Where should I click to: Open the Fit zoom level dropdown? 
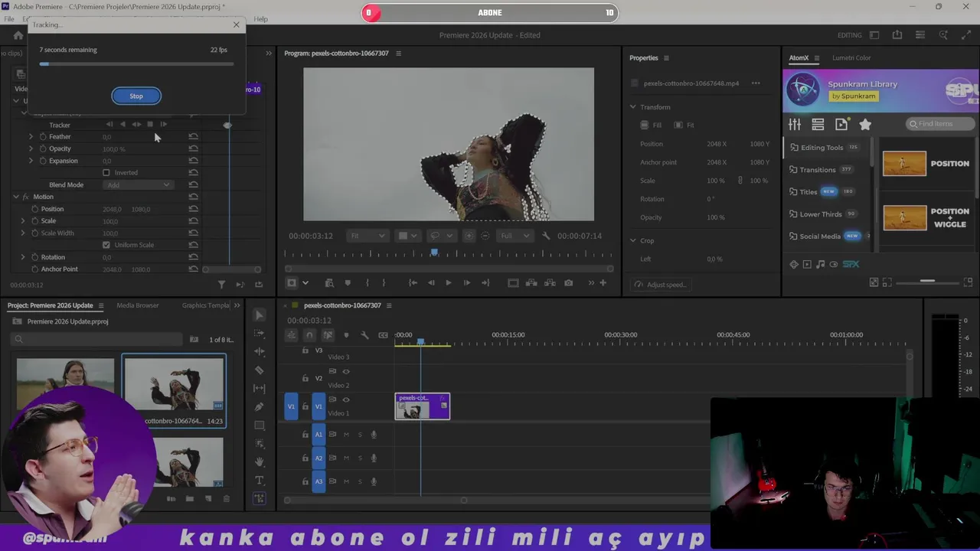(x=367, y=236)
